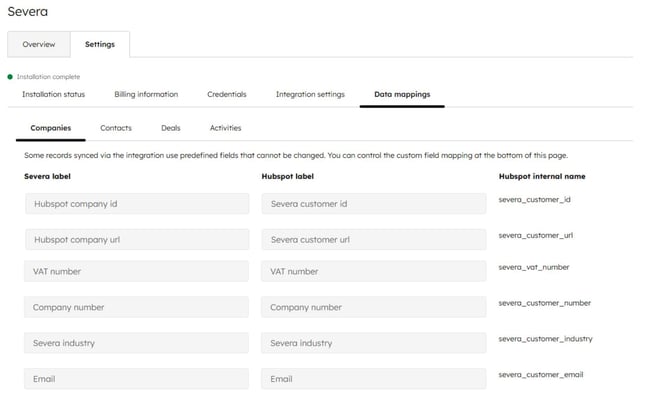Open the Deals sub-tab
The height and width of the screenshot is (402, 670).
[x=171, y=128]
